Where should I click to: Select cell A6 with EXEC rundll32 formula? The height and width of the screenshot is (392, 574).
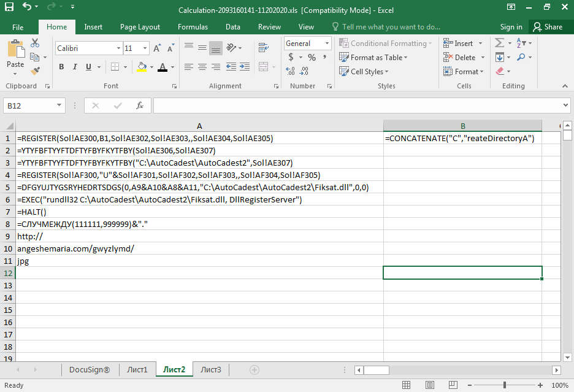199,199
